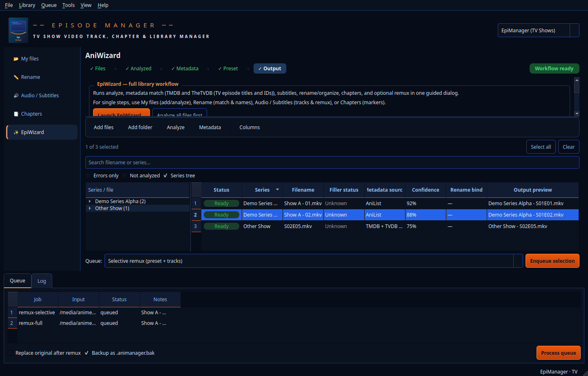588x376 pixels.
Task: Toggle the Not analyzed checkbox
Action: coord(125,176)
